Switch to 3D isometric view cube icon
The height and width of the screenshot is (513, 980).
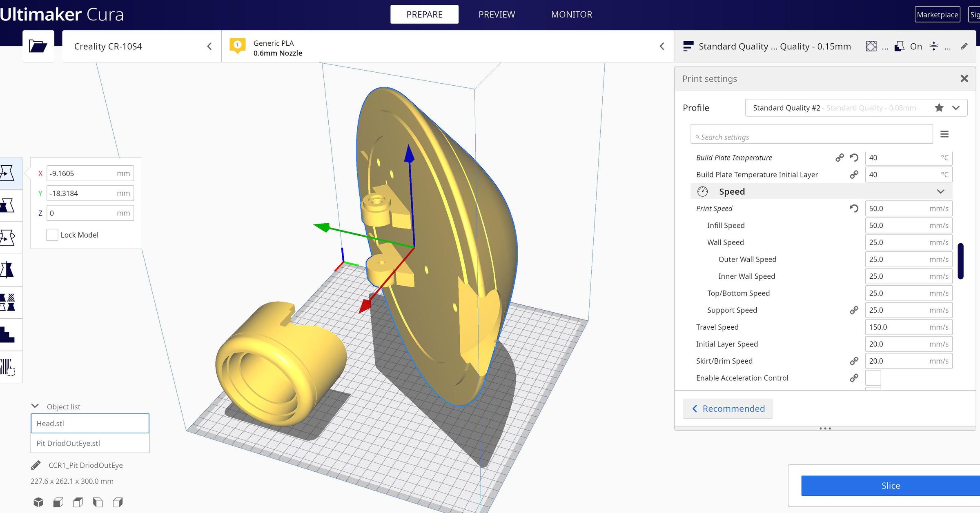[38, 502]
